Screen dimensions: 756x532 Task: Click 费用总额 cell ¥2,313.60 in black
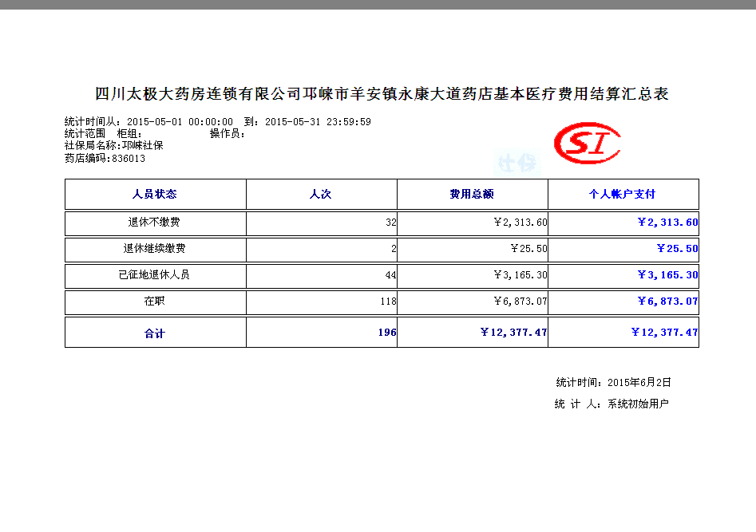tap(520, 223)
